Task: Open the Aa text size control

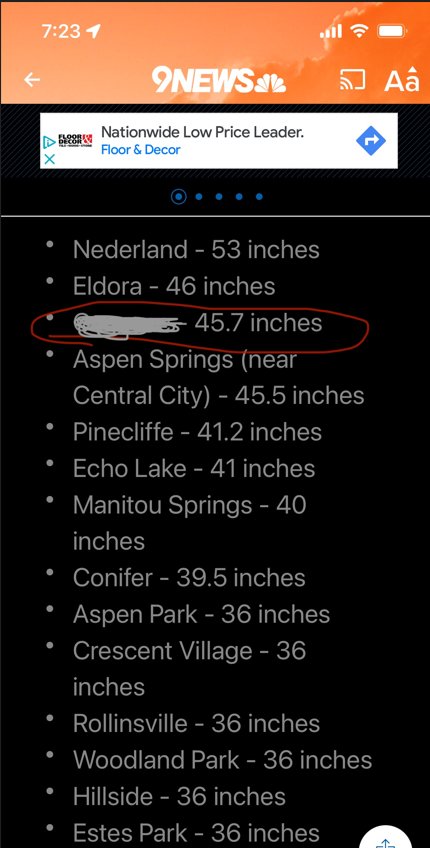Action: pos(401,80)
